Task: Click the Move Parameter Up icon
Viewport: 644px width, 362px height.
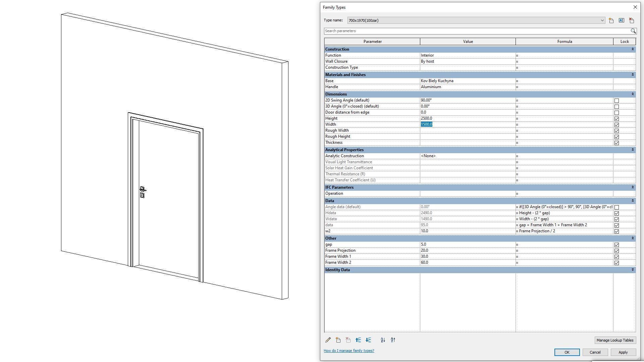Action: point(358,340)
